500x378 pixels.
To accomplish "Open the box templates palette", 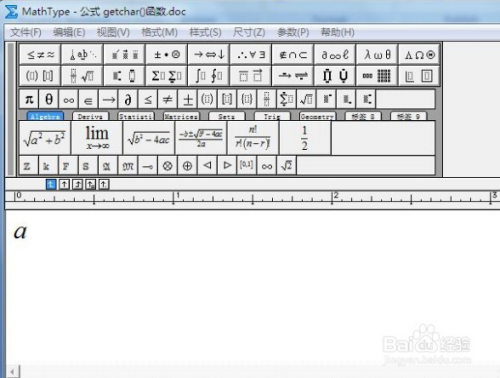I will pyautogui.click(x=419, y=76).
